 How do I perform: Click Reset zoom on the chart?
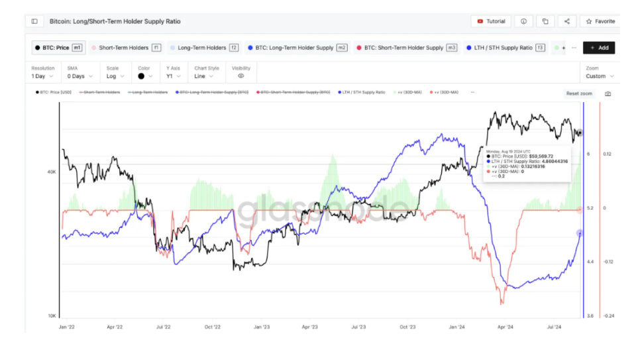tap(578, 93)
